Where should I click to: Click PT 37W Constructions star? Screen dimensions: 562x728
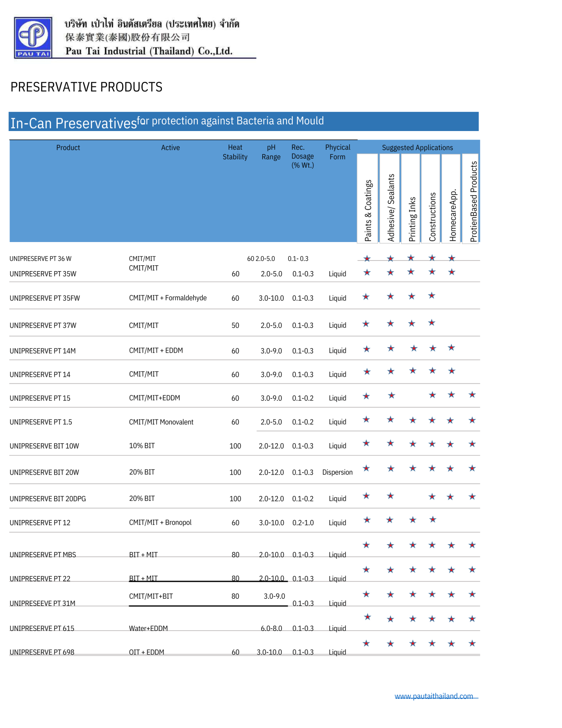432,323
